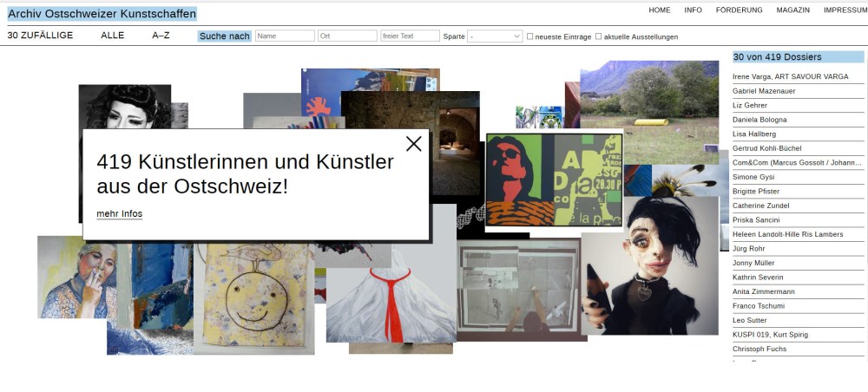Open Jürg Rohr dossier
868x392 pixels.
pyautogui.click(x=798, y=250)
